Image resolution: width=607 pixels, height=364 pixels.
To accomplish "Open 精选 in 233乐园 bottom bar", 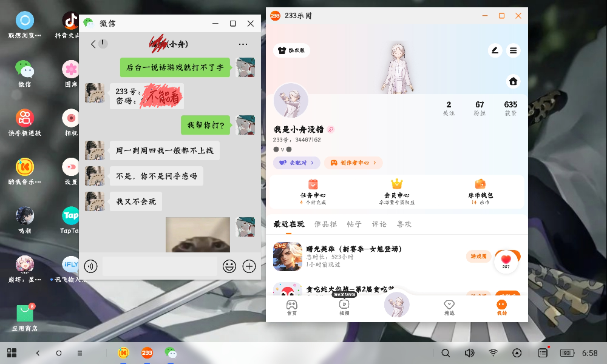I will [x=449, y=308].
